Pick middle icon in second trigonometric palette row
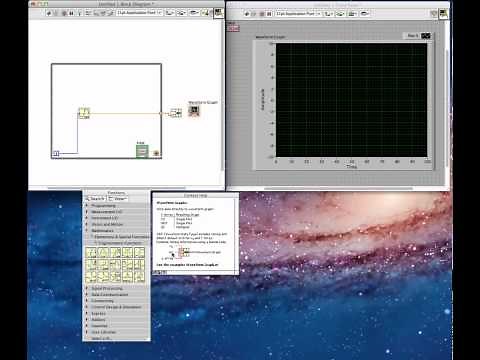480x360 pixels. (115, 265)
